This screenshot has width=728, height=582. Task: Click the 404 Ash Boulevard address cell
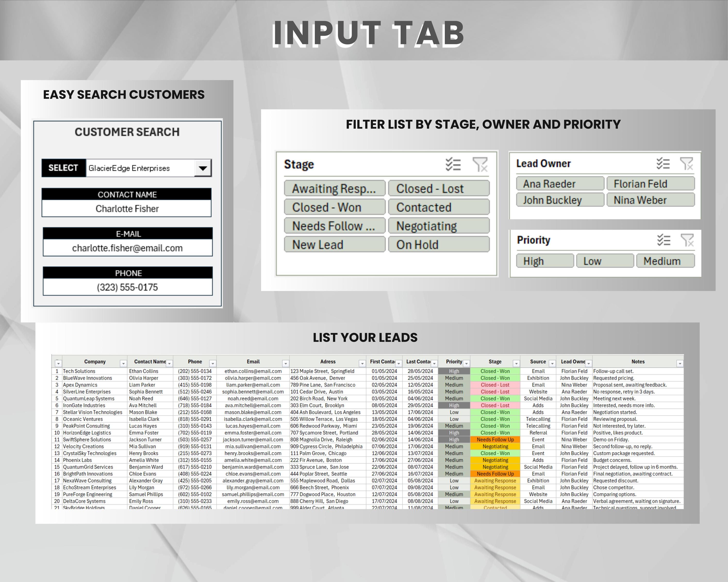(x=328, y=412)
